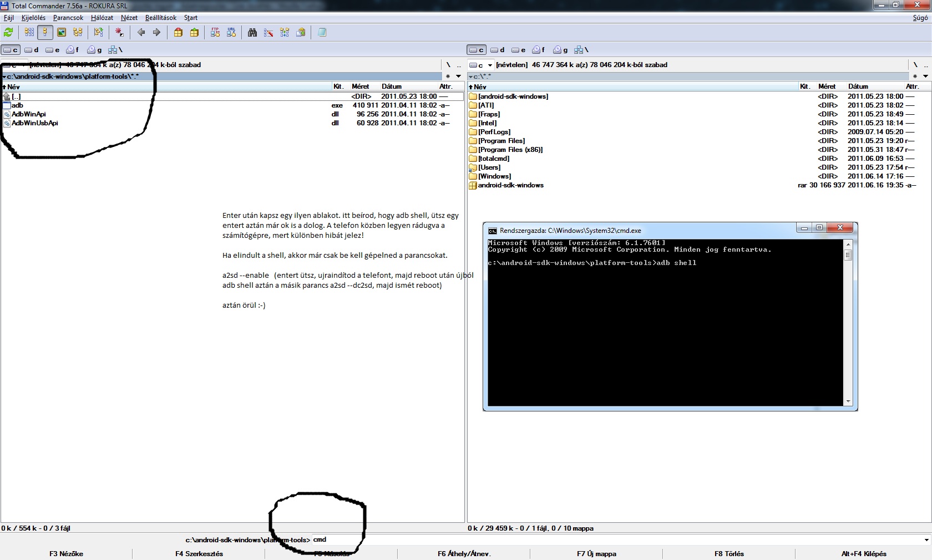Viewport: 932px width, 560px height.
Task: Open left panel directory history arrow
Action: 459,76
